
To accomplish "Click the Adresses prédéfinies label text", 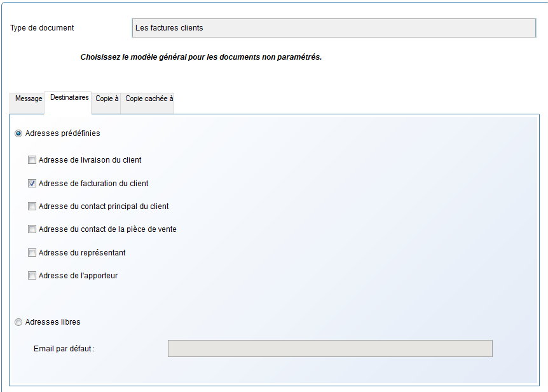I will point(62,133).
